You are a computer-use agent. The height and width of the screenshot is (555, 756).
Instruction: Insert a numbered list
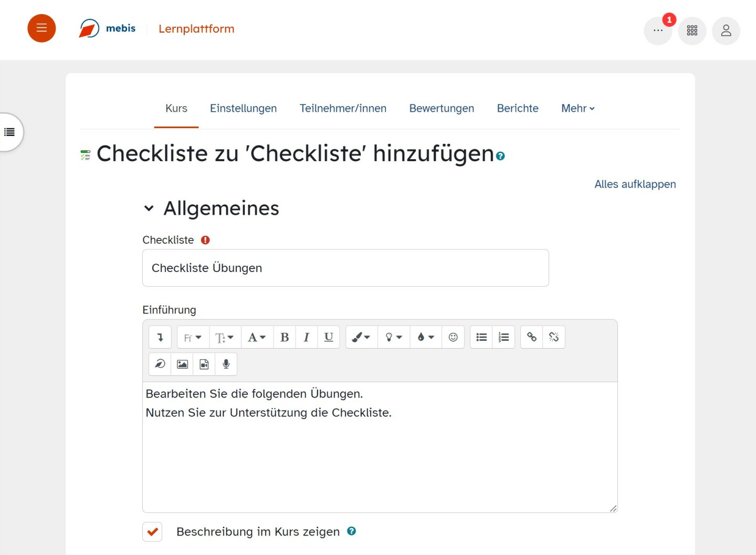pyautogui.click(x=503, y=337)
